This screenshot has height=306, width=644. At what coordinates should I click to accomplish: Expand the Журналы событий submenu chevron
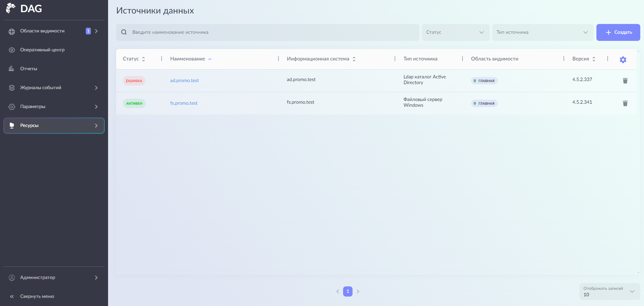pyautogui.click(x=96, y=88)
